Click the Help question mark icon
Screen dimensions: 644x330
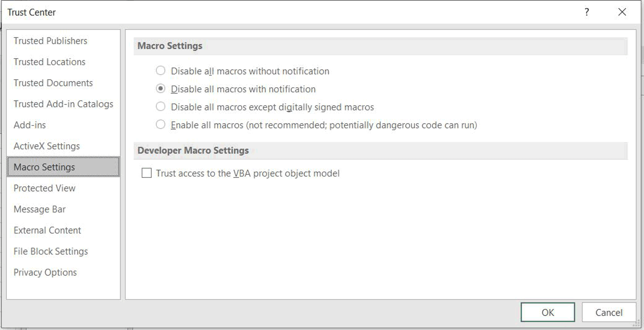click(586, 12)
